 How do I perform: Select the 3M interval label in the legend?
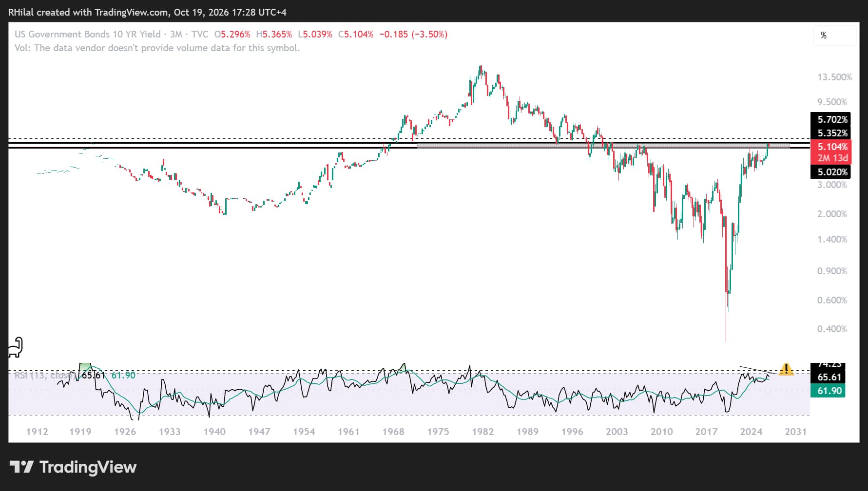coord(176,34)
